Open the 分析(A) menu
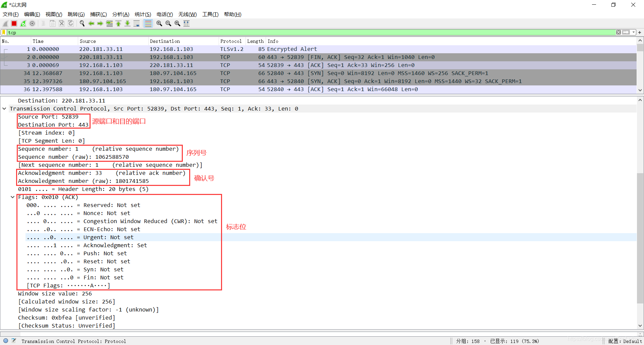The width and height of the screenshot is (644, 345). (121, 14)
